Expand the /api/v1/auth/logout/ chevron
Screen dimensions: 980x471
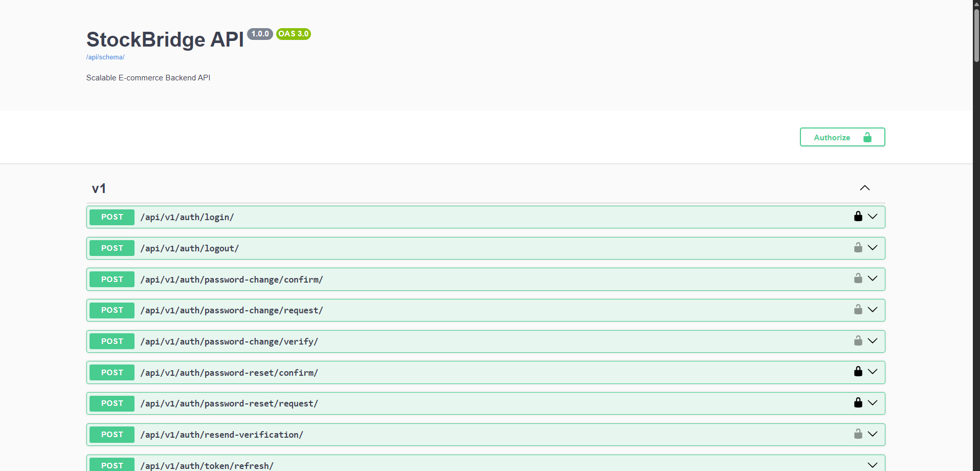click(x=873, y=247)
